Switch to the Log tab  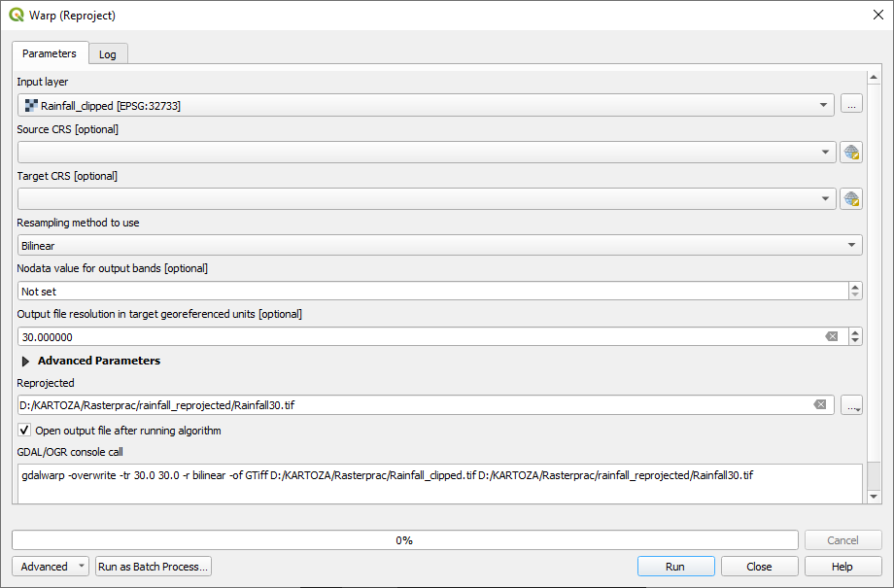[x=107, y=54]
